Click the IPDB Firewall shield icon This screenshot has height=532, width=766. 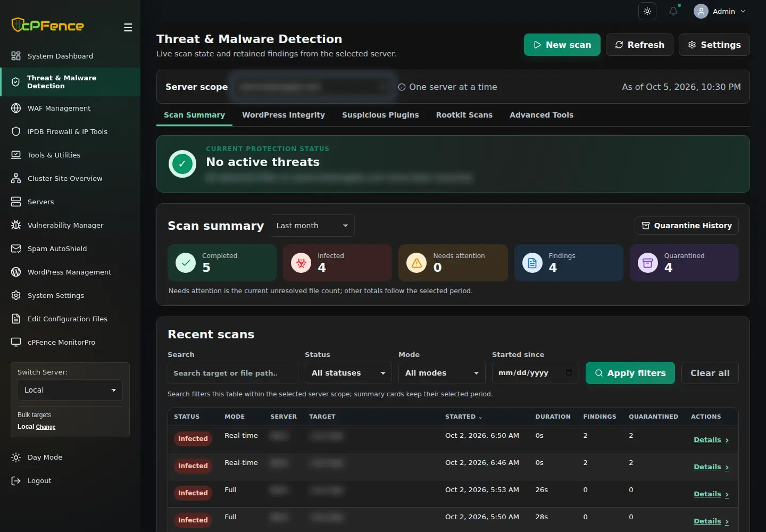16,131
